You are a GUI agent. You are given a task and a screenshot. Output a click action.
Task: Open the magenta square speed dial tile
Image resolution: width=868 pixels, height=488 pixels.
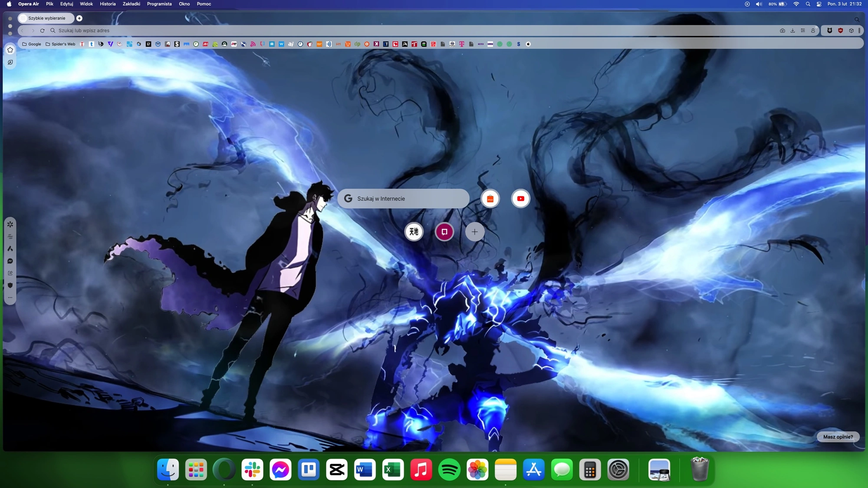tap(444, 232)
